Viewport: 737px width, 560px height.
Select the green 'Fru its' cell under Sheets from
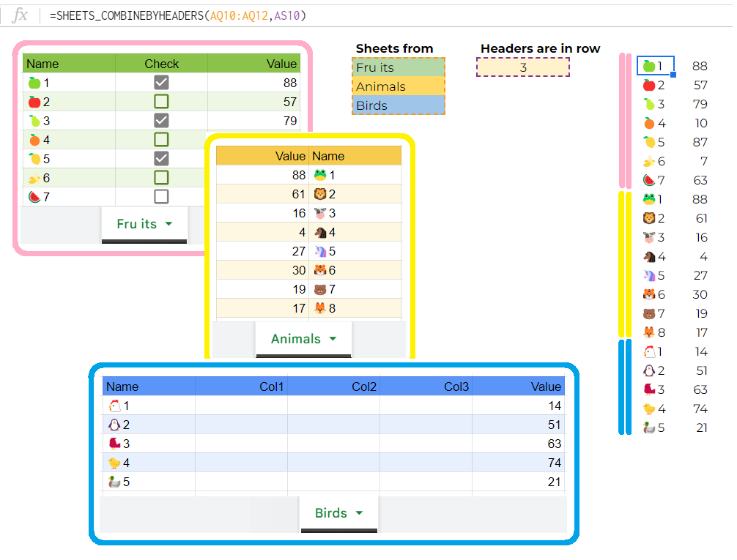(x=398, y=67)
